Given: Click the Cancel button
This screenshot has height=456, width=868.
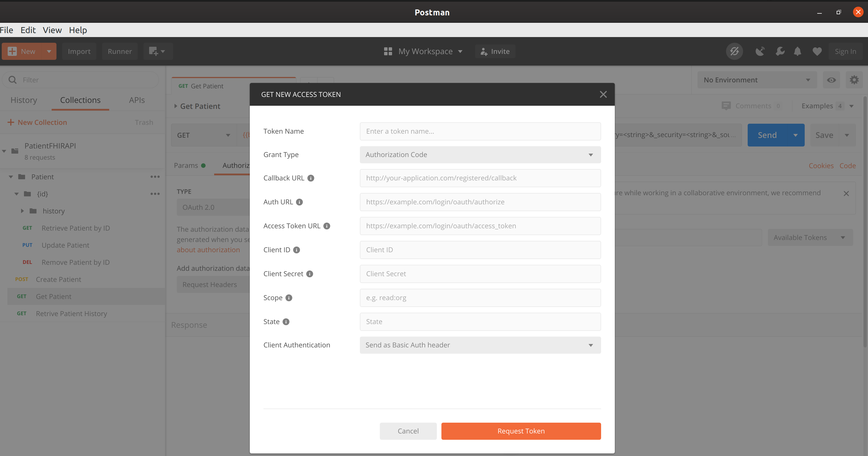Looking at the screenshot, I should 408,431.
